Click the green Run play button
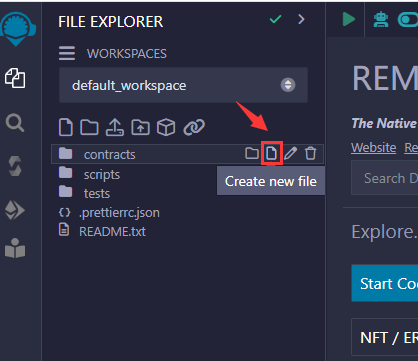Viewport: 418px width, 361px height. [349, 19]
